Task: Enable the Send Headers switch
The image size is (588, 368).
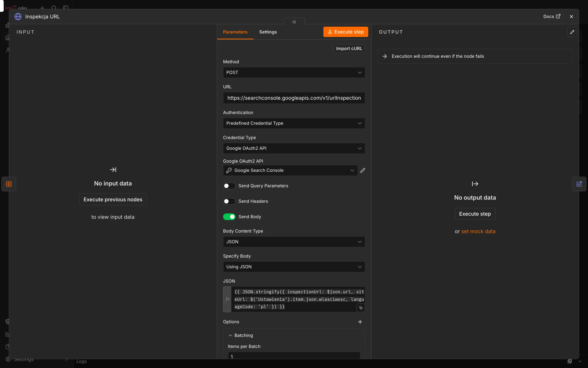Action: coord(229,201)
